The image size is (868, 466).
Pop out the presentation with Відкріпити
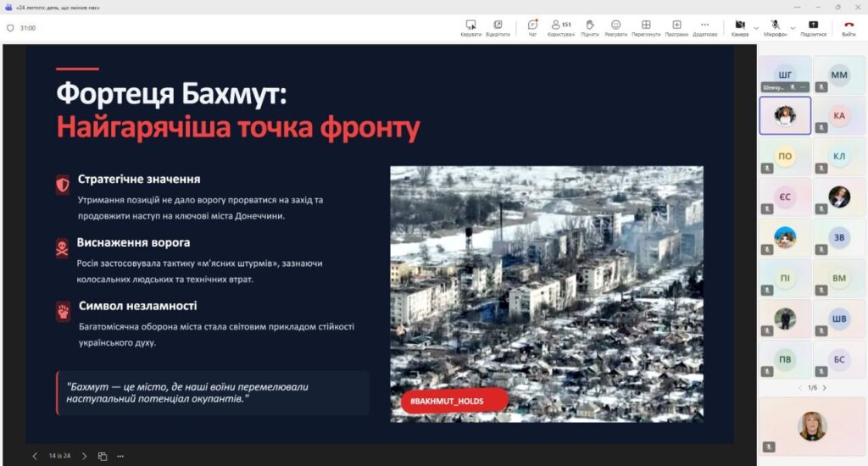coord(498,28)
